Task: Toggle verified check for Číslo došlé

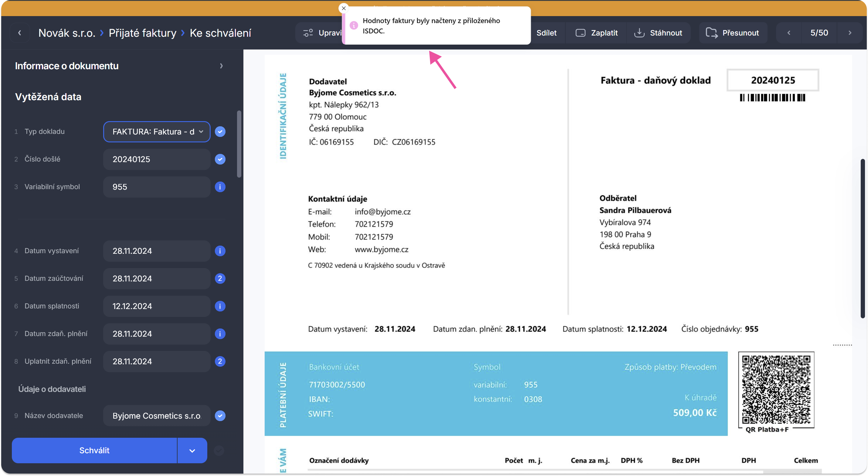Action: pyautogui.click(x=220, y=159)
